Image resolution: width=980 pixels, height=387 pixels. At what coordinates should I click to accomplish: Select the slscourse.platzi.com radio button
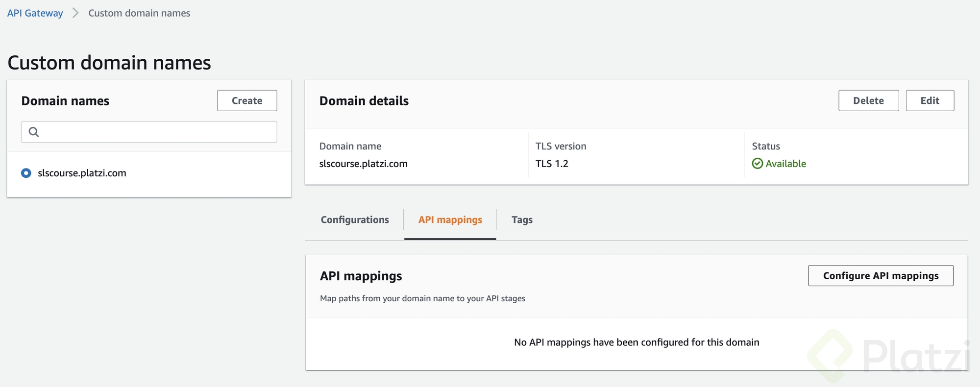pyautogui.click(x=26, y=173)
